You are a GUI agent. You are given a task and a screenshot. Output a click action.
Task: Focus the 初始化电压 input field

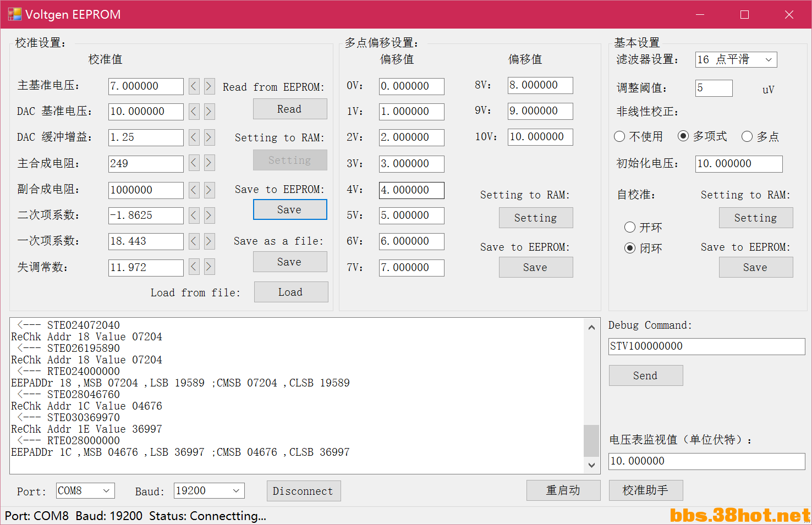[739, 164]
